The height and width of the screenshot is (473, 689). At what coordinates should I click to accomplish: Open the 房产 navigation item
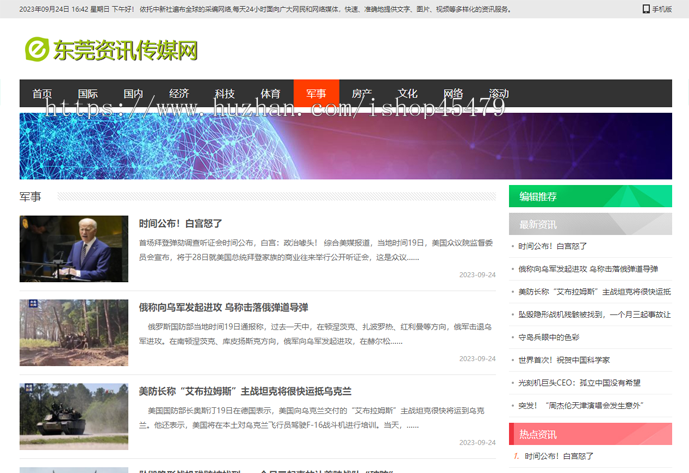pyautogui.click(x=362, y=94)
